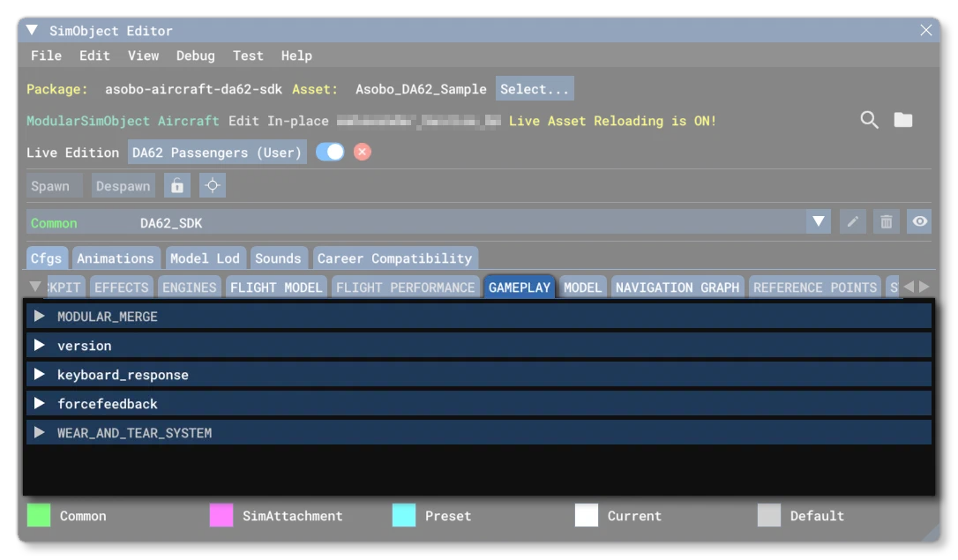The height and width of the screenshot is (560, 958).
Task: Click the green Common color swatch
Action: (x=39, y=515)
